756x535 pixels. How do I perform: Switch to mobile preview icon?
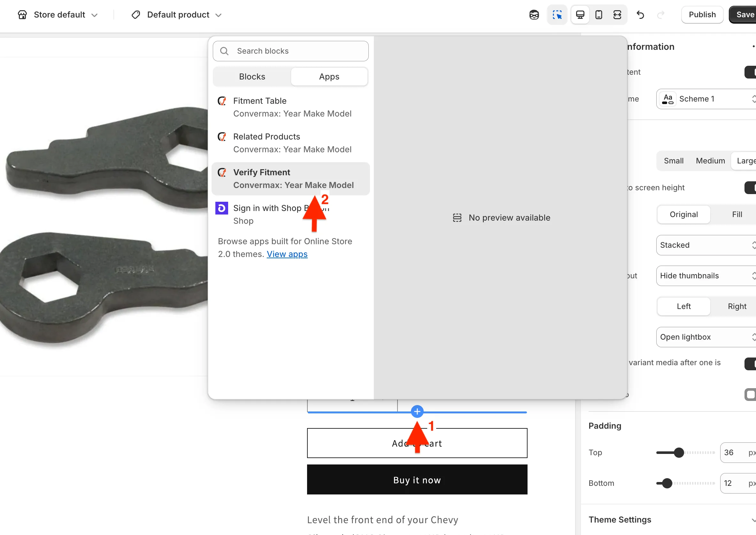click(x=598, y=15)
